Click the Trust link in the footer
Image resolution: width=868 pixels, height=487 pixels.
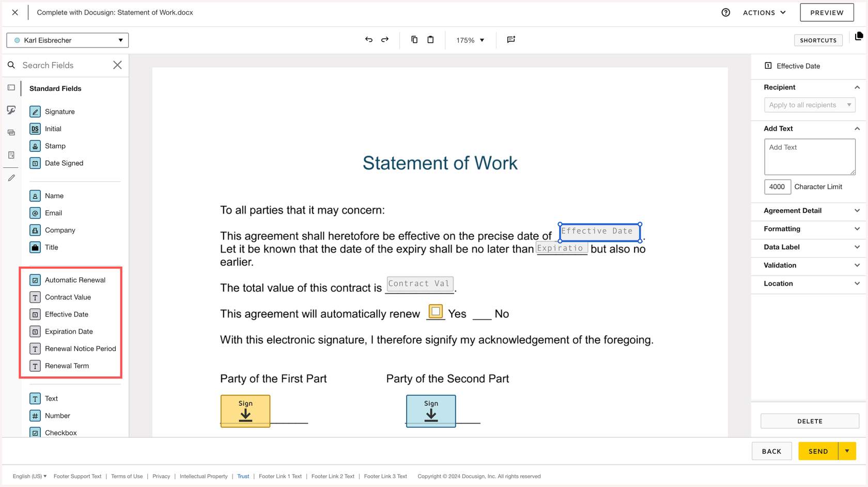[243, 476]
